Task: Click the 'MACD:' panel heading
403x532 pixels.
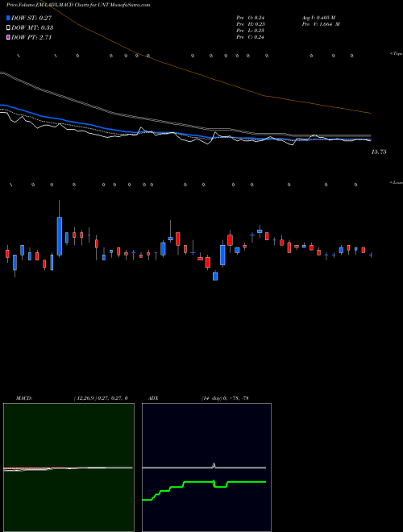Action: pos(24,398)
